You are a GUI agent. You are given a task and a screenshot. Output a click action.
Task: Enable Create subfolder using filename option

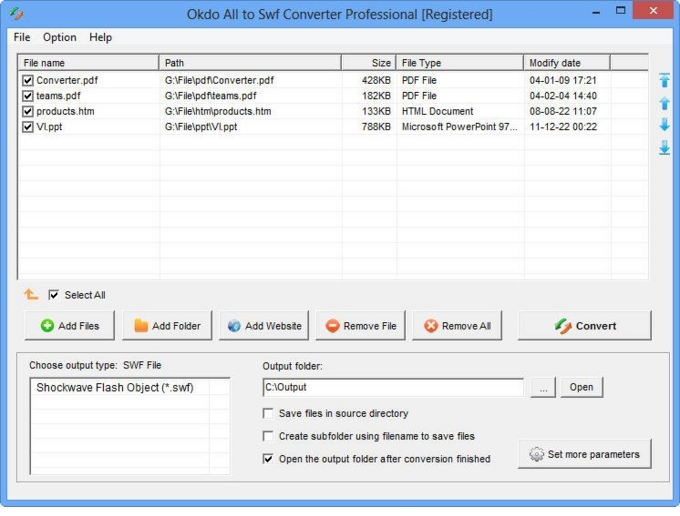268,436
